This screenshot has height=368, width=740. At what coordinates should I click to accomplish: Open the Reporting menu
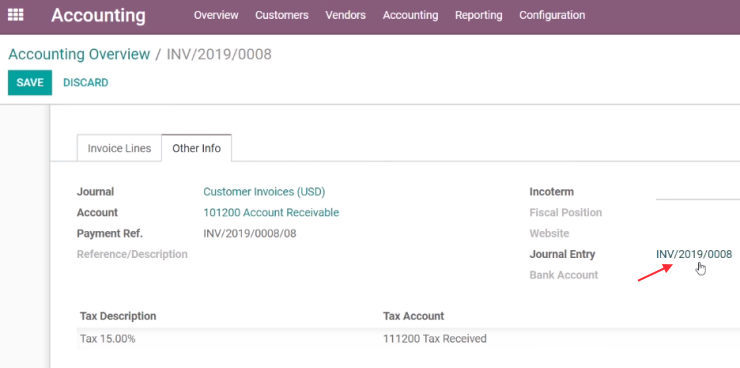point(479,15)
